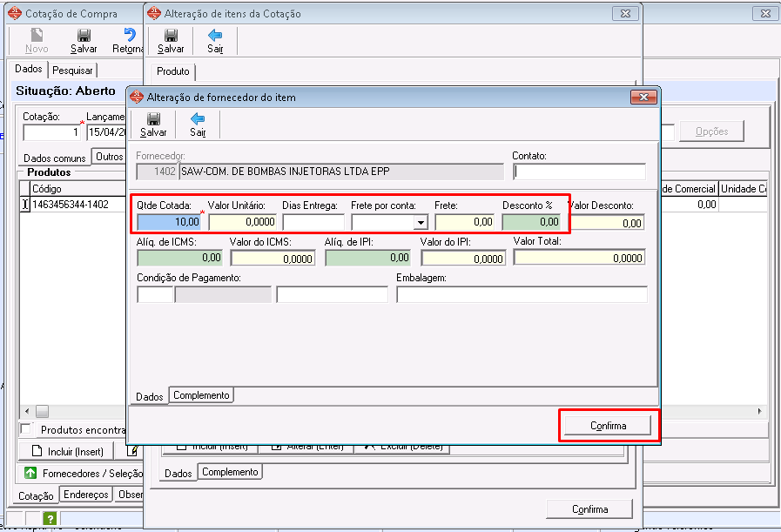This screenshot has height=532, width=781.
Task: Click Salvar icon in Alteração de itens window
Action: point(171,36)
